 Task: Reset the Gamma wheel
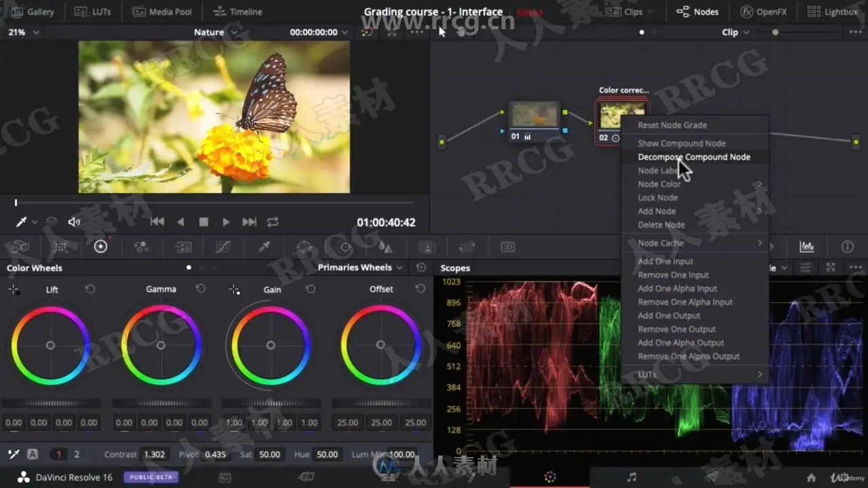pos(201,289)
